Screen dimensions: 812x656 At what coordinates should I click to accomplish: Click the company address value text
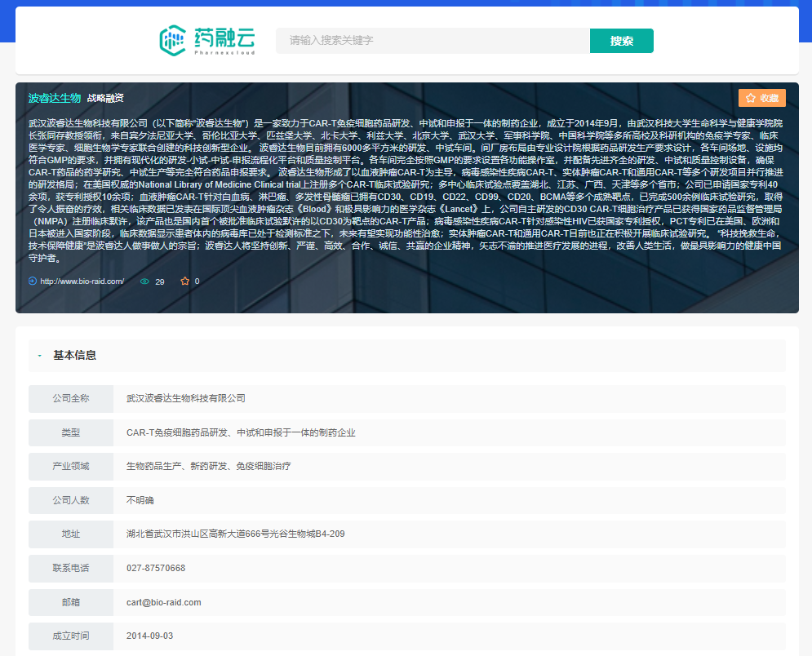235,534
